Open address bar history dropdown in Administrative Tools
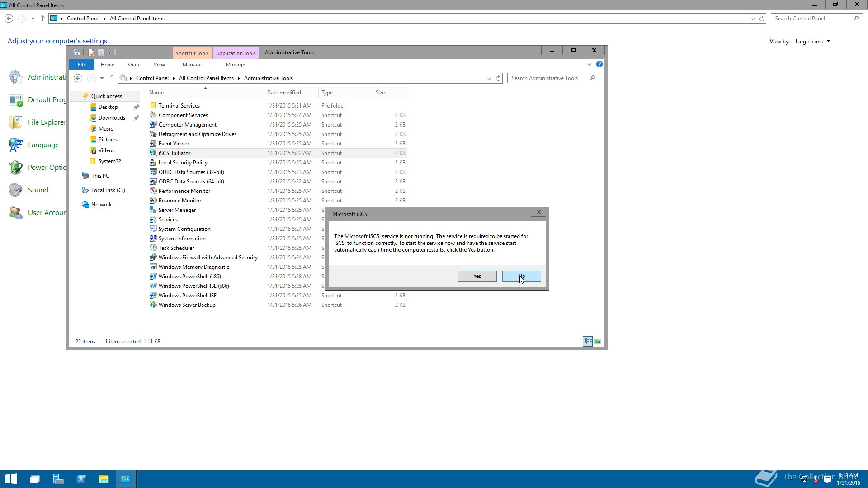This screenshot has width=868, height=488. coord(489,78)
